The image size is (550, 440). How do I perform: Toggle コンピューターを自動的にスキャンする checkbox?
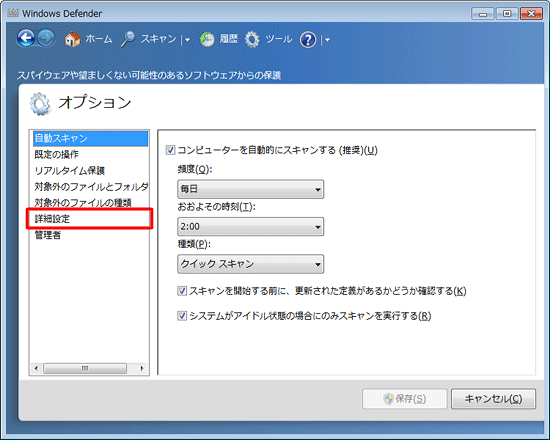tap(170, 150)
